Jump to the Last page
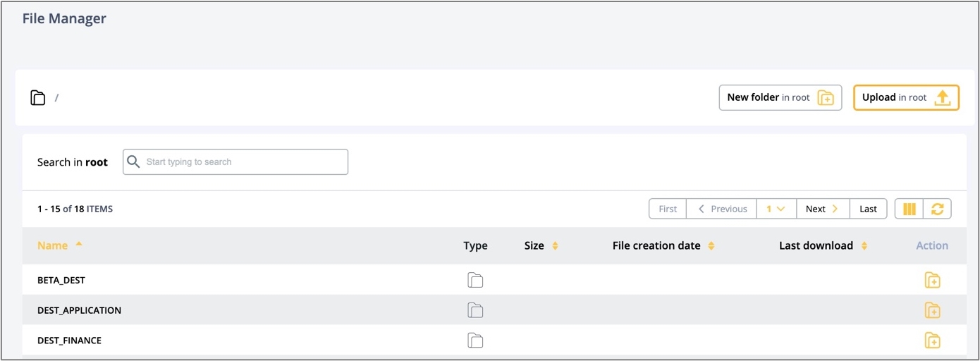 coord(868,209)
